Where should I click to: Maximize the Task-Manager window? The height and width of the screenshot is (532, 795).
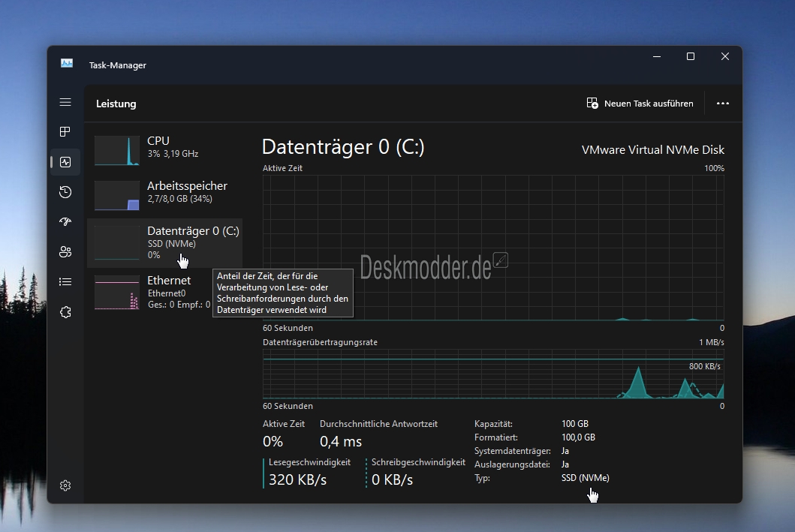pyautogui.click(x=691, y=57)
